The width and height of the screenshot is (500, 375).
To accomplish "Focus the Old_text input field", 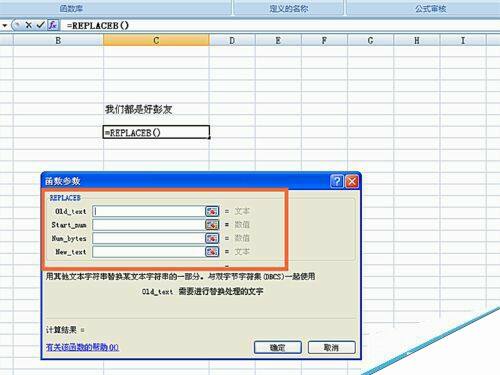I will [x=149, y=211].
